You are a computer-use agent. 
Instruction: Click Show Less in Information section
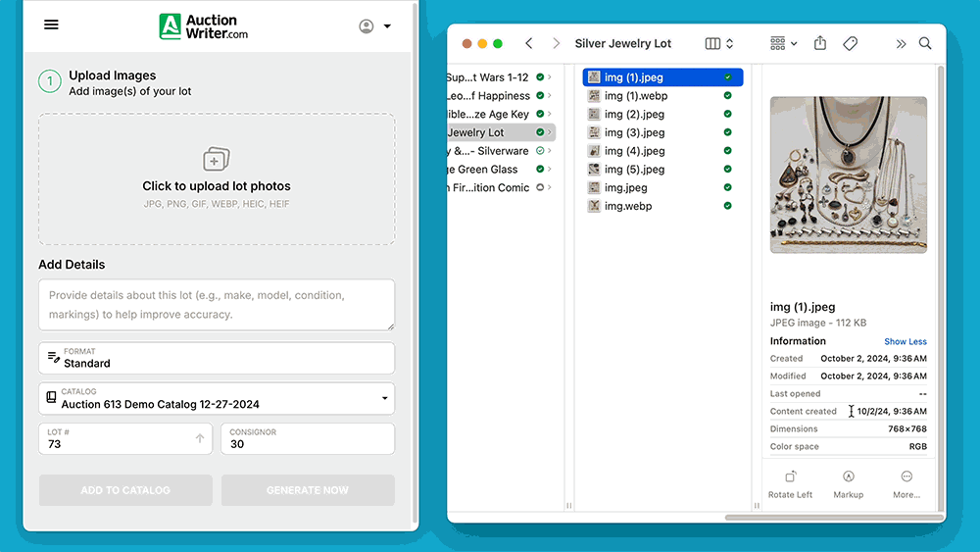pos(905,342)
